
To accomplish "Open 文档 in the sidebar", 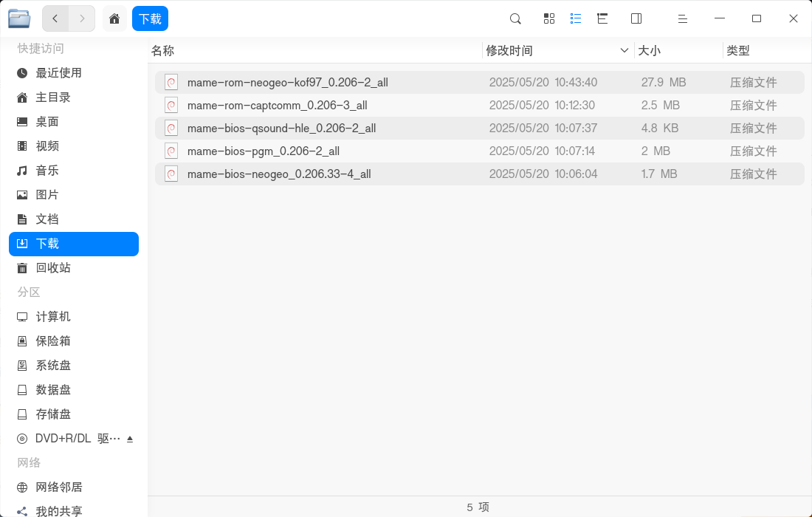I will (x=74, y=219).
